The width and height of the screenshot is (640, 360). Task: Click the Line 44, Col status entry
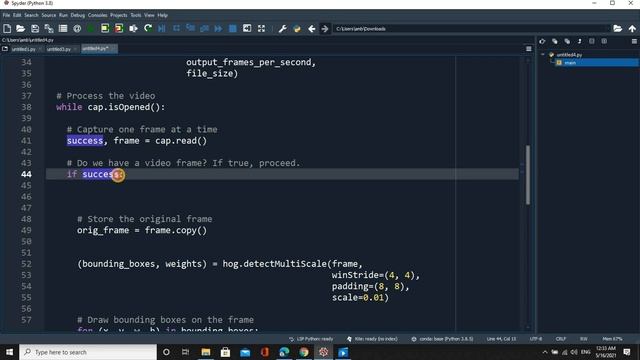click(x=501, y=339)
